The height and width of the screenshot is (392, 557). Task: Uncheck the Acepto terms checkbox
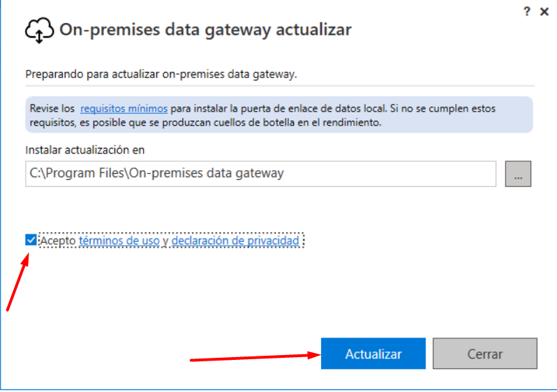click(x=31, y=240)
